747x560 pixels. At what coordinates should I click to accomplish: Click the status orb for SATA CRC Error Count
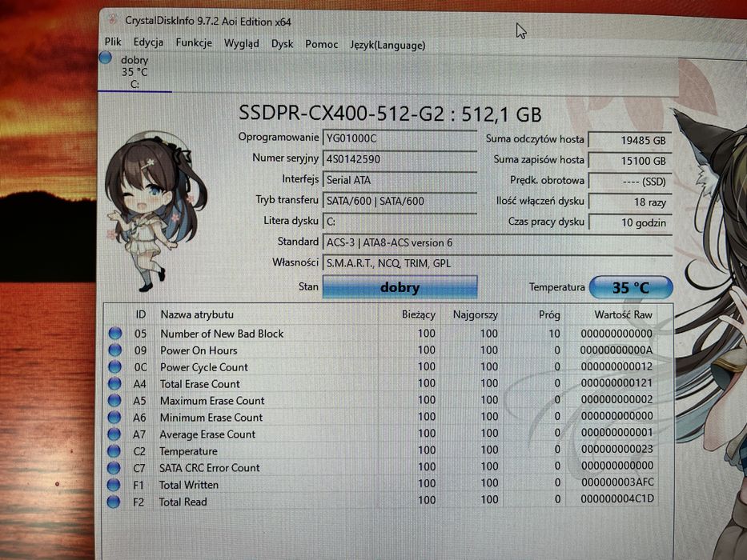114,468
